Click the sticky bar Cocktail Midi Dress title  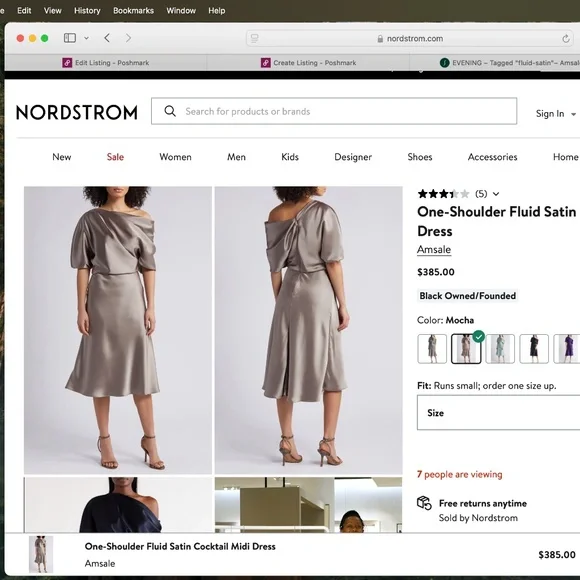pos(180,546)
